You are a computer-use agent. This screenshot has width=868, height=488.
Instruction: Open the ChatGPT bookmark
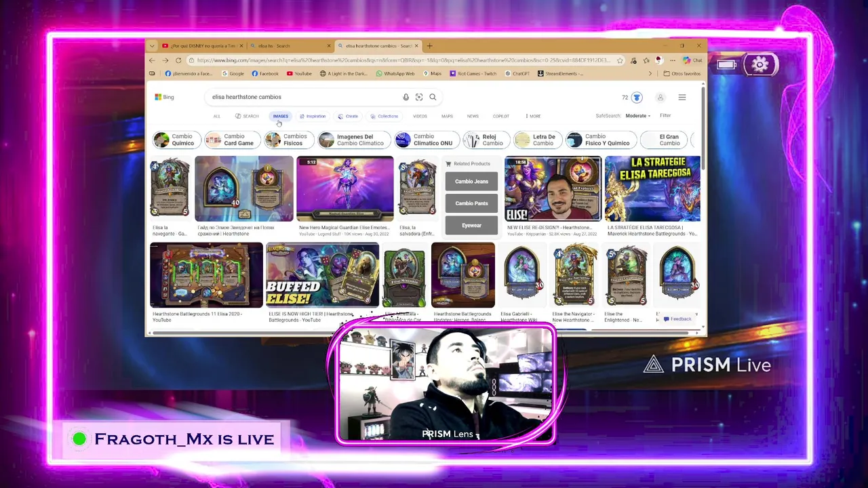pyautogui.click(x=517, y=73)
